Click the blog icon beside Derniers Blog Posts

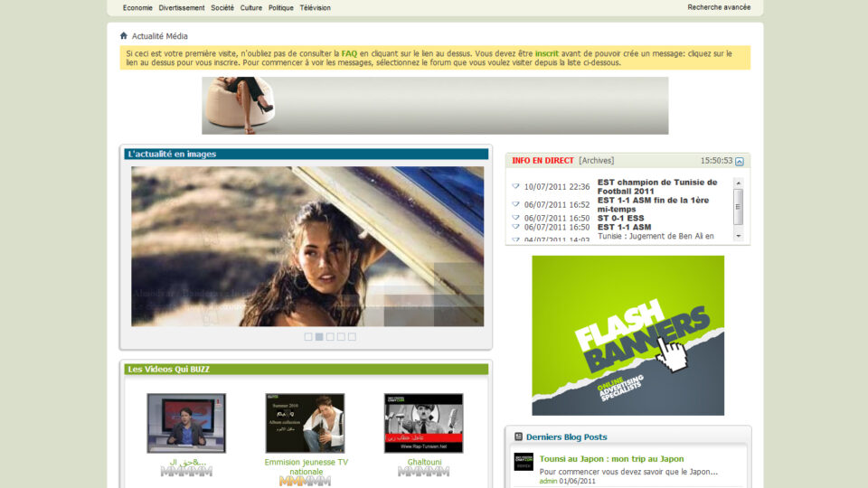(518, 436)
